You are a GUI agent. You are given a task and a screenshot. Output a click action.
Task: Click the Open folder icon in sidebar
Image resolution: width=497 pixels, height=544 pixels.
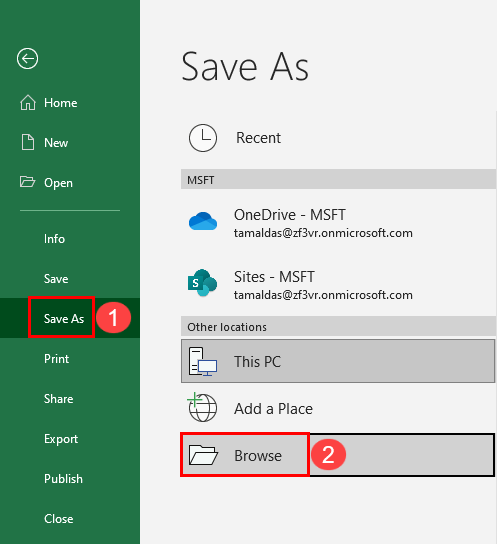pos(27,181)
